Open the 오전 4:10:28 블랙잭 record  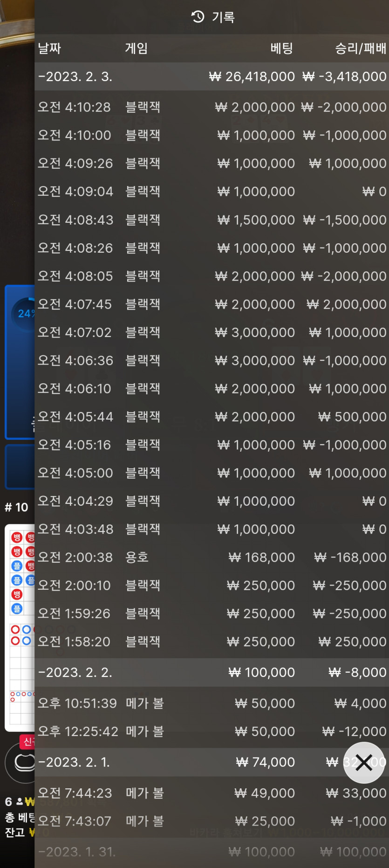click(x=212, y=107)
